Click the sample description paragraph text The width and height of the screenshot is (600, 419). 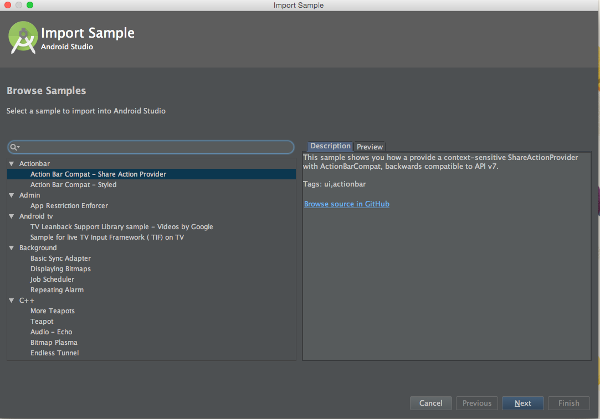click(440, 162)
